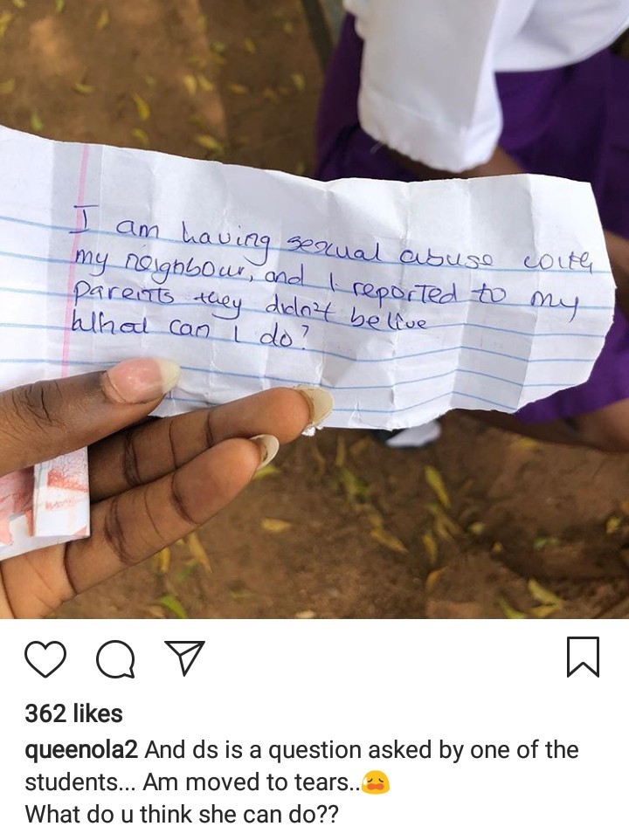Image resolution: width=629 pixels, height=840 pixels.
Task: Tap the caption line 'What do u think she can do??'
Action: pyautogui.click(x=182, y=815)
